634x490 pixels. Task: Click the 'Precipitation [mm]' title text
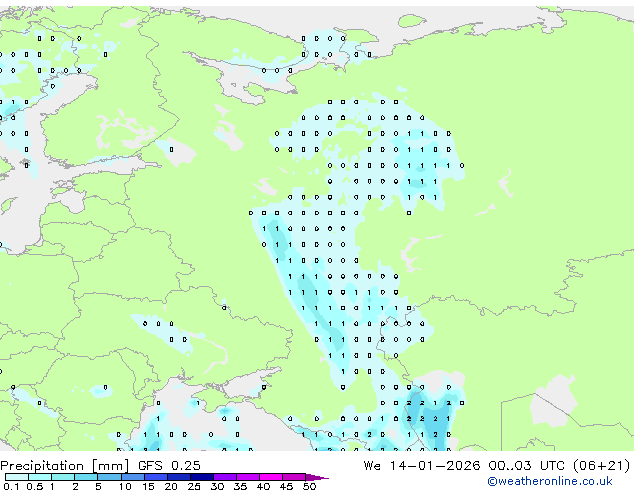click(x=65, y=466)
